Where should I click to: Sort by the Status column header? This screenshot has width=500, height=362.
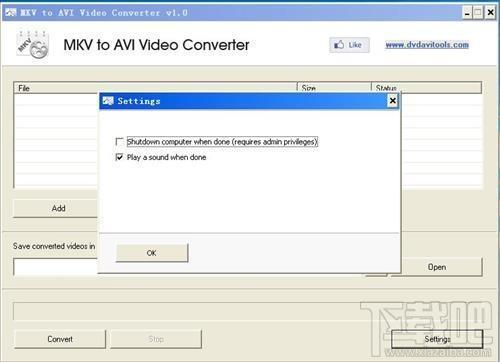pyautogui.click(x=427, y=87)
